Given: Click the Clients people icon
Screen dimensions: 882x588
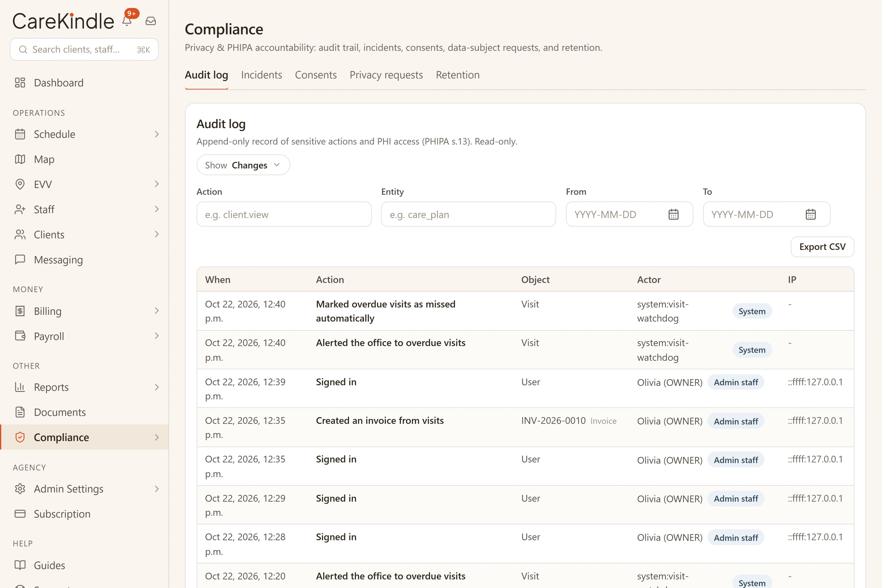Looking at the screenshot, I should 20,234.
